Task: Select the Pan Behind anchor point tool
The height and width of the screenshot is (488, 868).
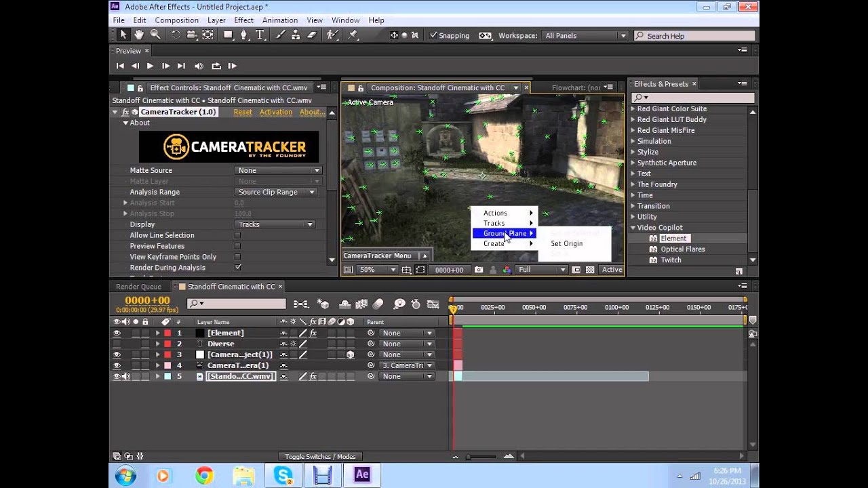Action: tap(208, 35)
